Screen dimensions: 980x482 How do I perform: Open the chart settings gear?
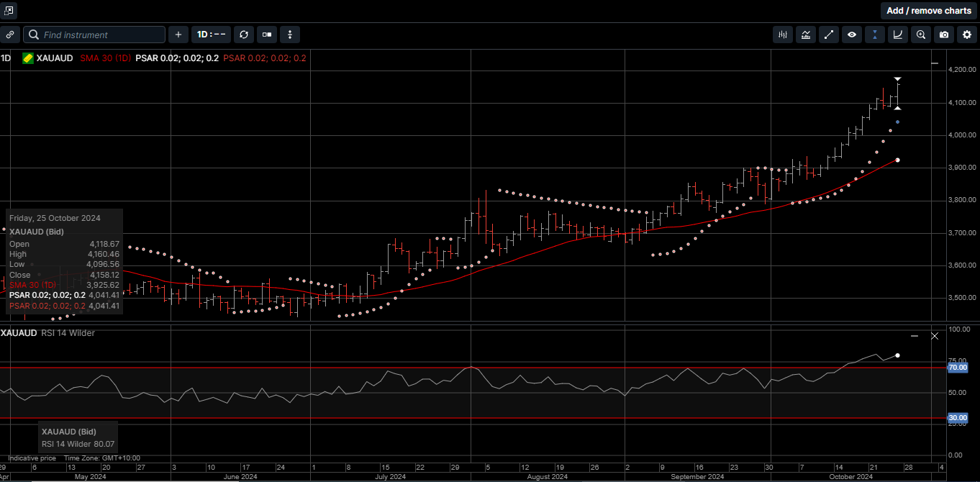[967, 34]
